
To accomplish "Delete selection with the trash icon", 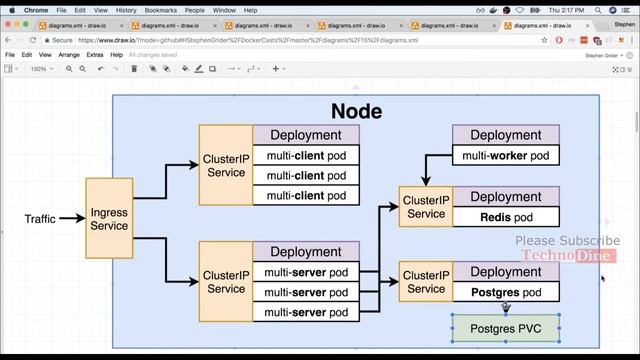I will (134, 69).
